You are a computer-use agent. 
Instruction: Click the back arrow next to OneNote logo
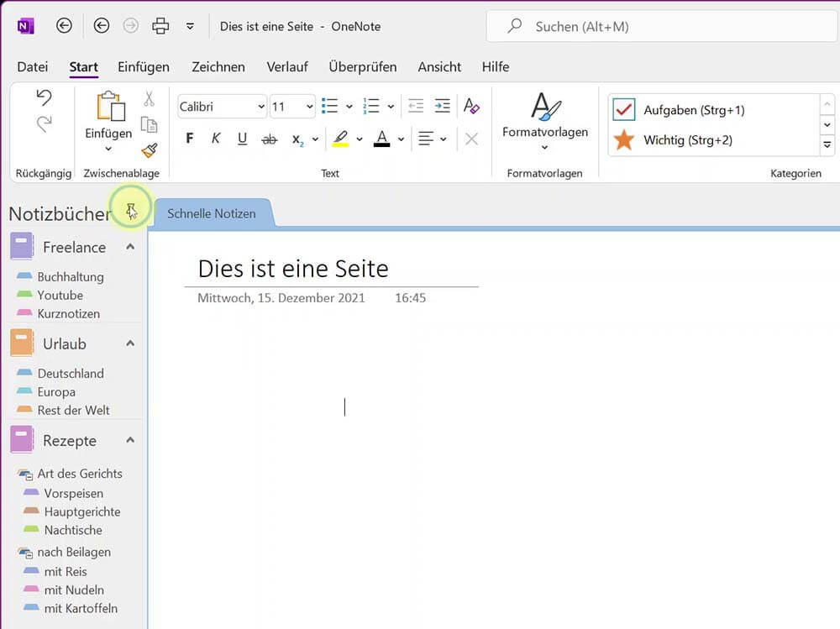[x=64, y=26]
